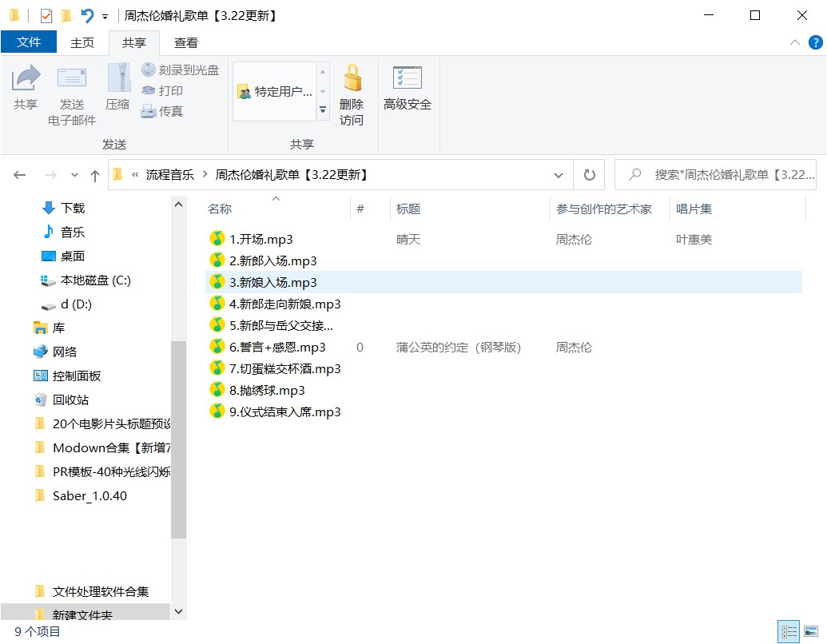Expand the share-with list gallery

pos(323,110)
